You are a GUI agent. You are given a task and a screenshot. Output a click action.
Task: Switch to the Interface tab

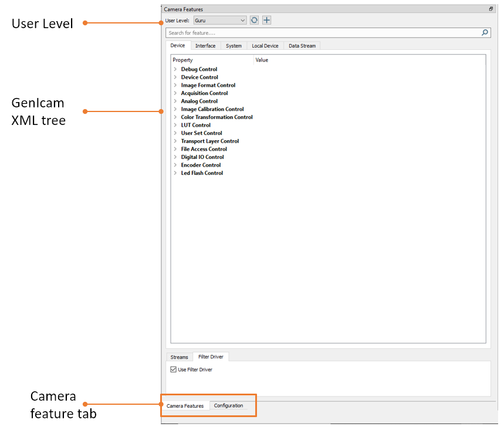click(205, 46)
